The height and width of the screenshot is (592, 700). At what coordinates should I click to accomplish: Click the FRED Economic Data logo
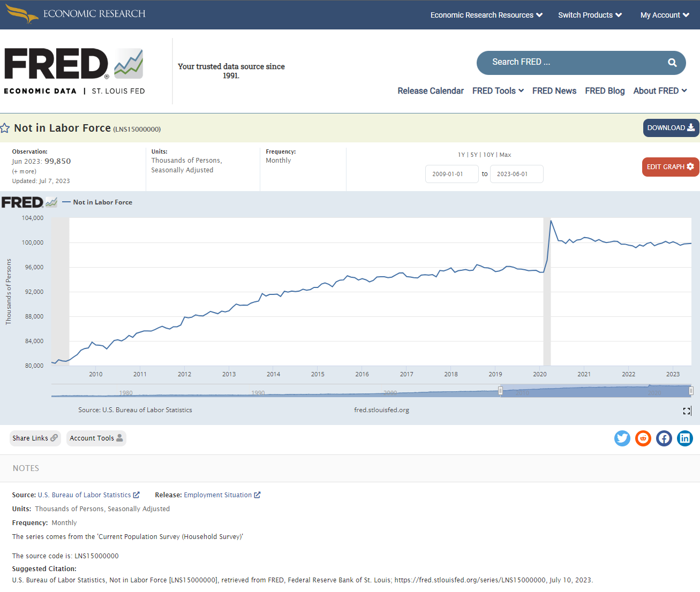tap(74, 71)
